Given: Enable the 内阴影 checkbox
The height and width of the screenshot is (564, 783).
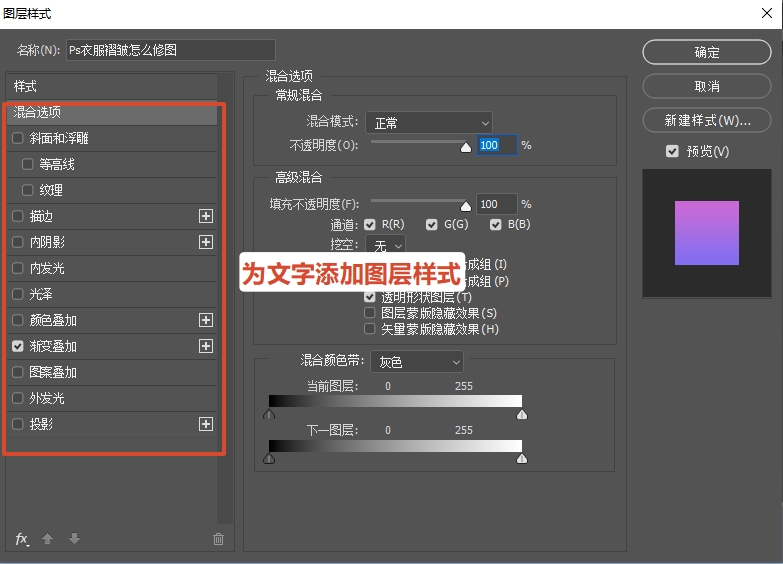Looking at the screenshot, I should [x=18, y=242].
